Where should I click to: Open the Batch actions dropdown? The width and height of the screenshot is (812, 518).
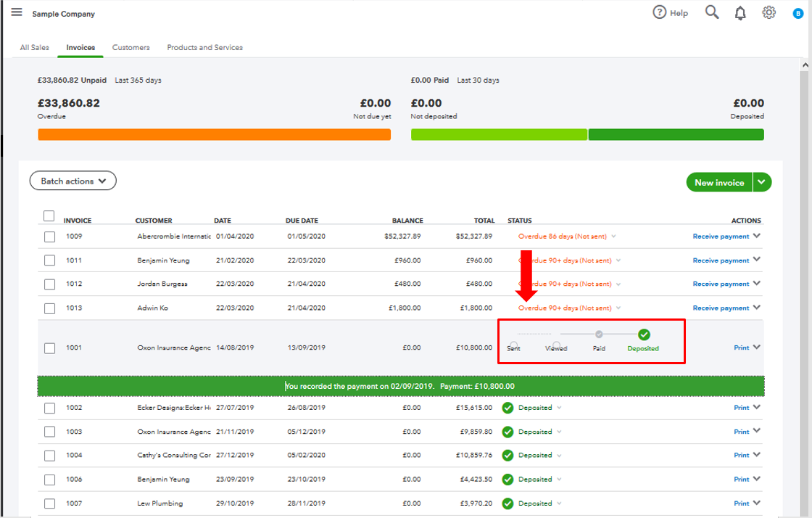[x=72, y=181]
